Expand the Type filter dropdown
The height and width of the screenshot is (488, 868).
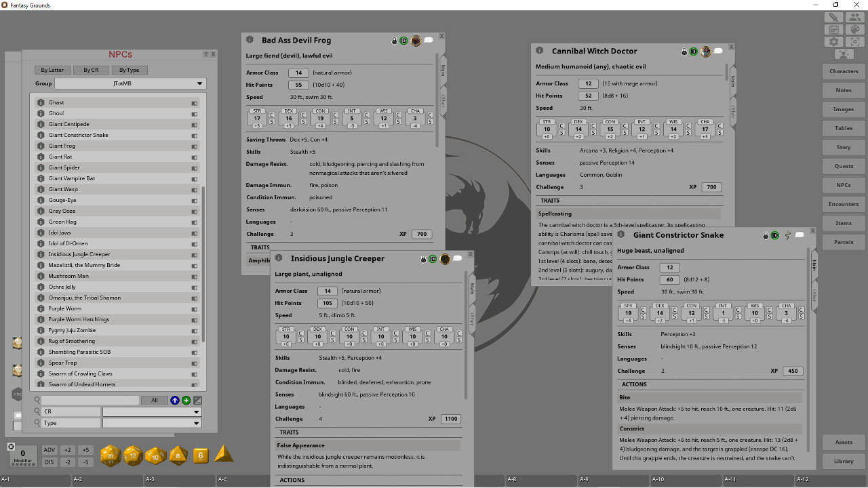point(152,423)
